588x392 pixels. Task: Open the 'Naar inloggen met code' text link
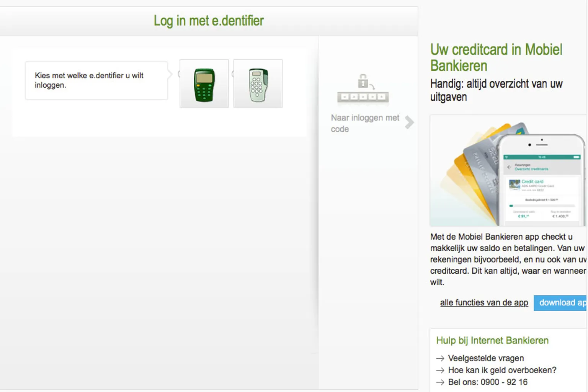(x=364, y=123)
